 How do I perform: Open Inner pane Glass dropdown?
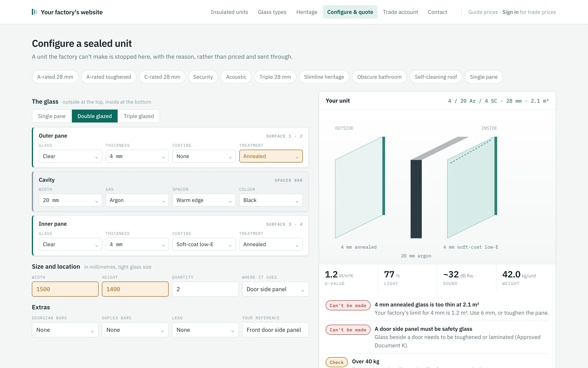click(70, 244)
